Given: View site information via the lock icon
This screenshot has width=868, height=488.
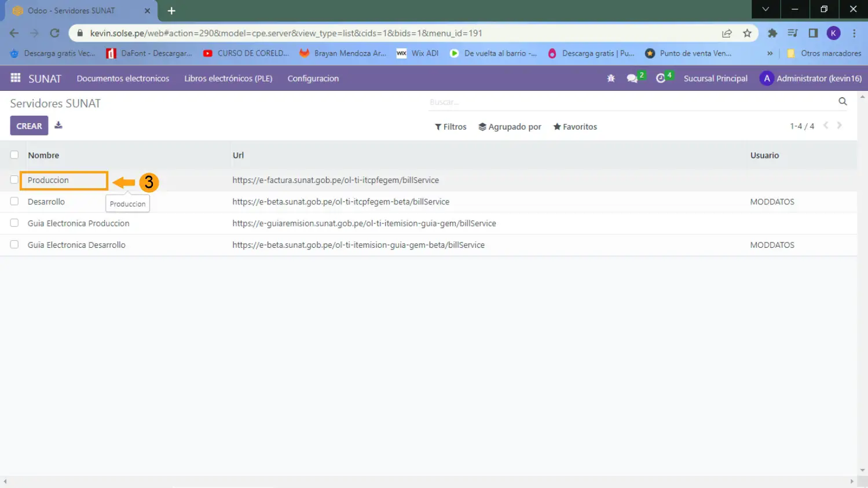Looking at the screenshot, I should (x=80, y=33).
